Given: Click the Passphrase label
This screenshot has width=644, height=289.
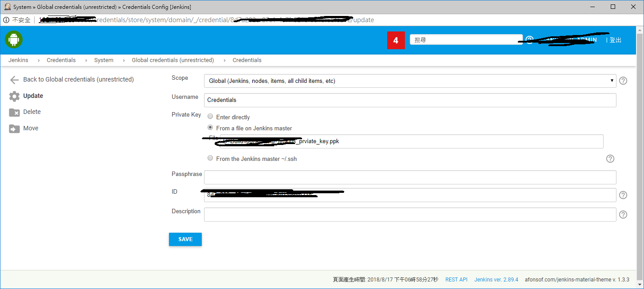Looking at the screenshot, I should (187, 174).
